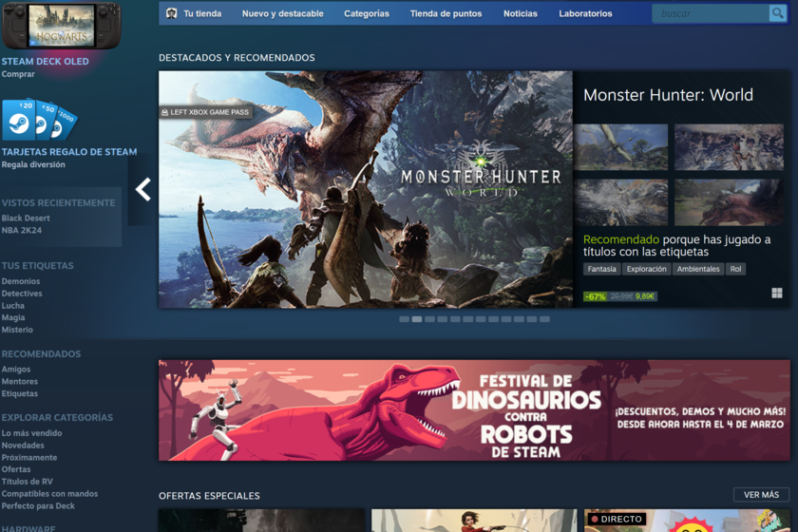Screen dimensions: 798x532
Task: Open Mentores recommendations
Action: [19, 381]
